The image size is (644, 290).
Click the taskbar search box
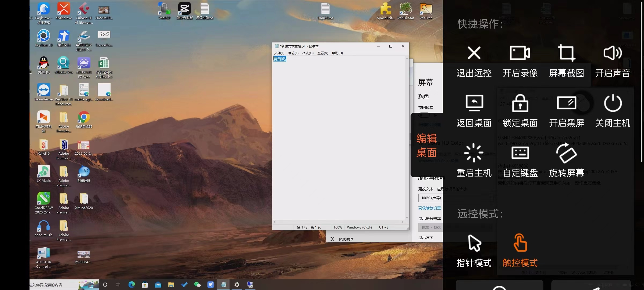[64, 285]
